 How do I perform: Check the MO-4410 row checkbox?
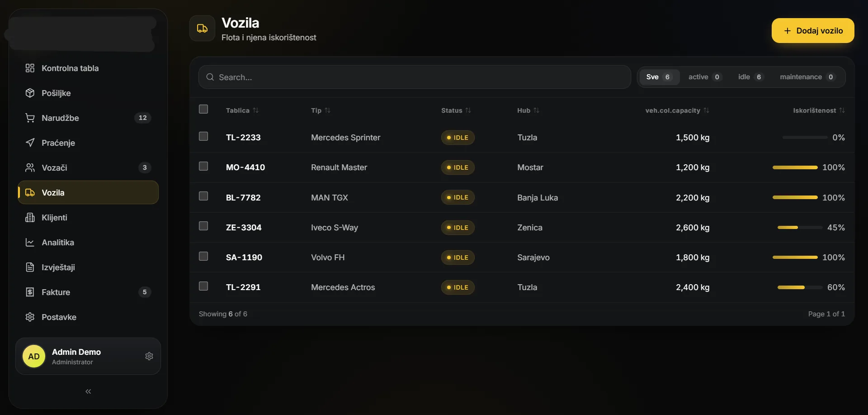point(203,166)
